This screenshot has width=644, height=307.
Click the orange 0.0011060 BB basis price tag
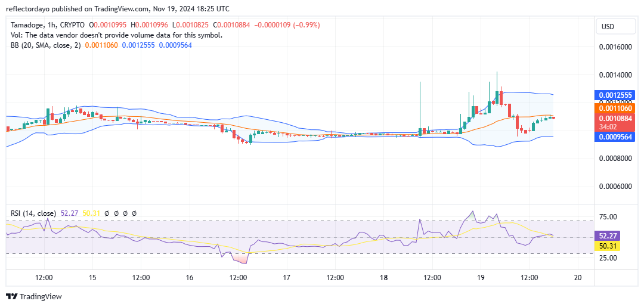tap(615, 108)
